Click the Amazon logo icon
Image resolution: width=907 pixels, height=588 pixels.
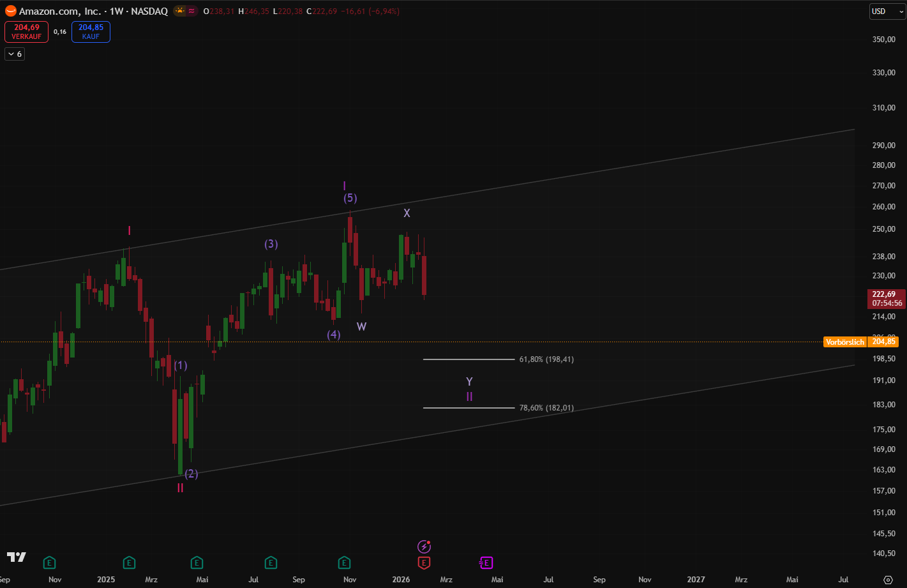[x=10, y=11]
